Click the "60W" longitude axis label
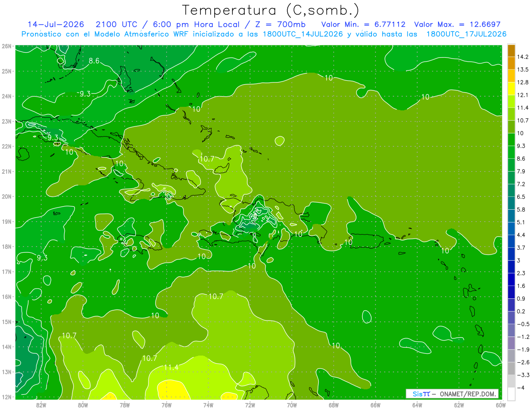 501,405
